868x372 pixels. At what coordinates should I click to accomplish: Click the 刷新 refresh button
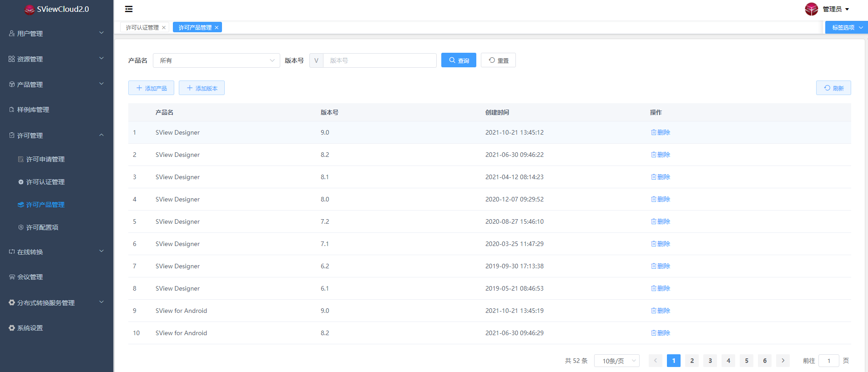click(x=833, y=88)
